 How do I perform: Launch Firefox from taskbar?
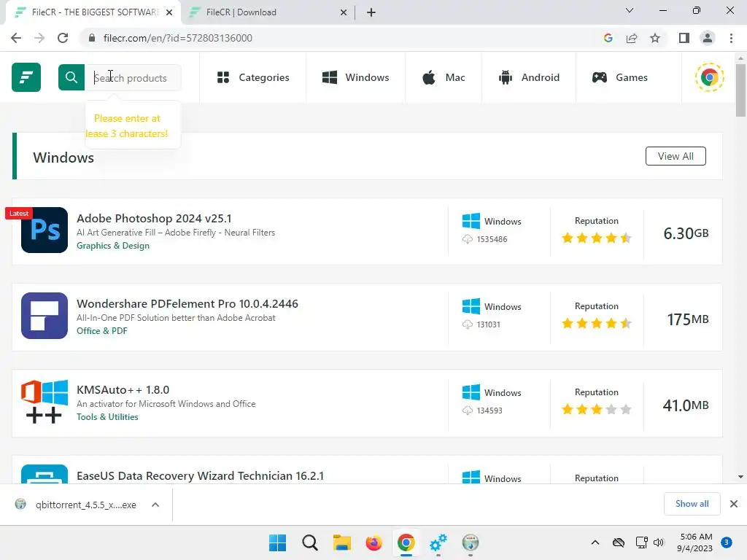click(x=374, y=542)
